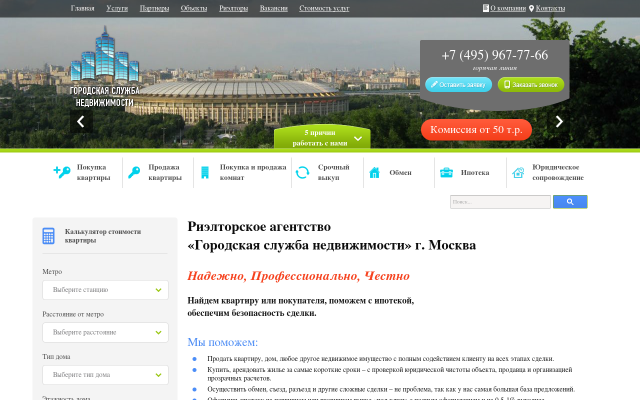The height and width of the screenshot is (400, 640).
Task: Click the Оставить заявку button
Action: 458,84
